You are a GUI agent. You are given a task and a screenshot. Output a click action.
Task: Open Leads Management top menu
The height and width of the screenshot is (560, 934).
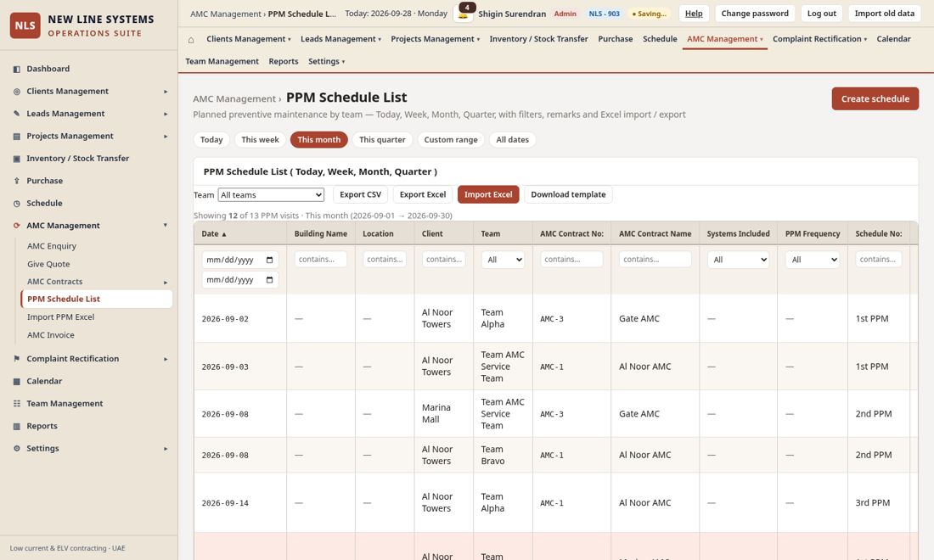pyautogui.click(x=340, y=39)
